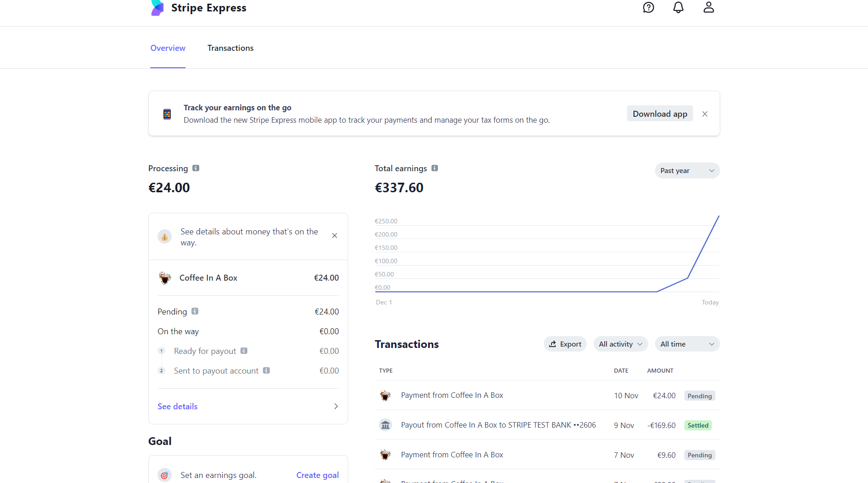The width and height of the screenshot is (868, 483).
Task: Click the notification bell icon
Action: 678,7
